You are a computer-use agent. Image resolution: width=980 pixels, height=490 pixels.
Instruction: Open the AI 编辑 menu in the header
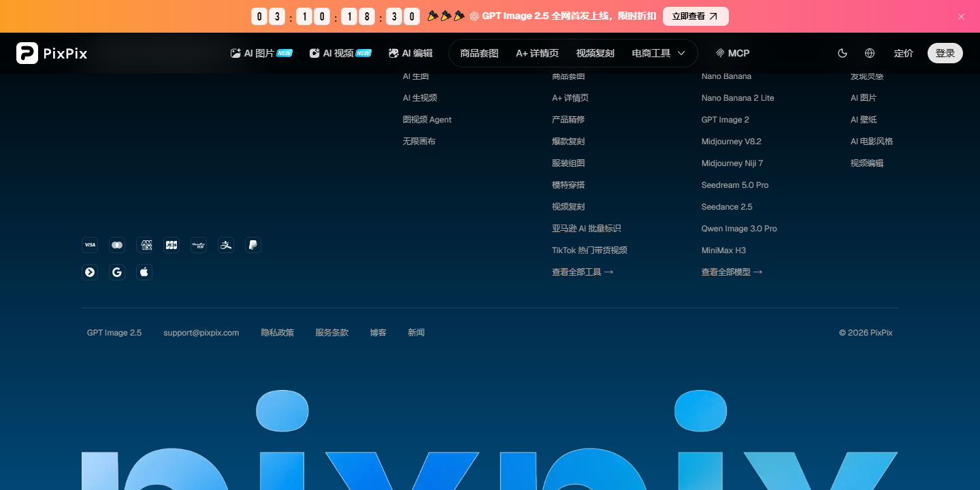410,53
